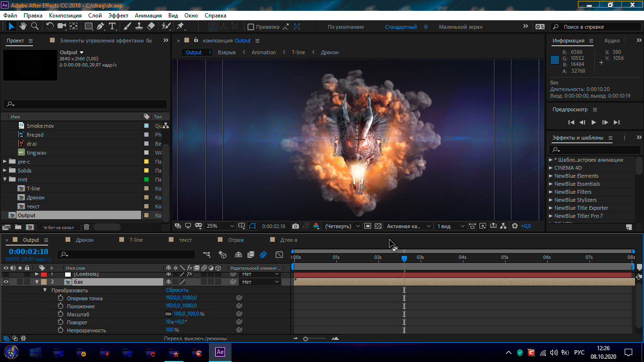Create new folder in the Project panel
Image resolution: width=644 pixels, height=362 pixels.
[18, 227]
